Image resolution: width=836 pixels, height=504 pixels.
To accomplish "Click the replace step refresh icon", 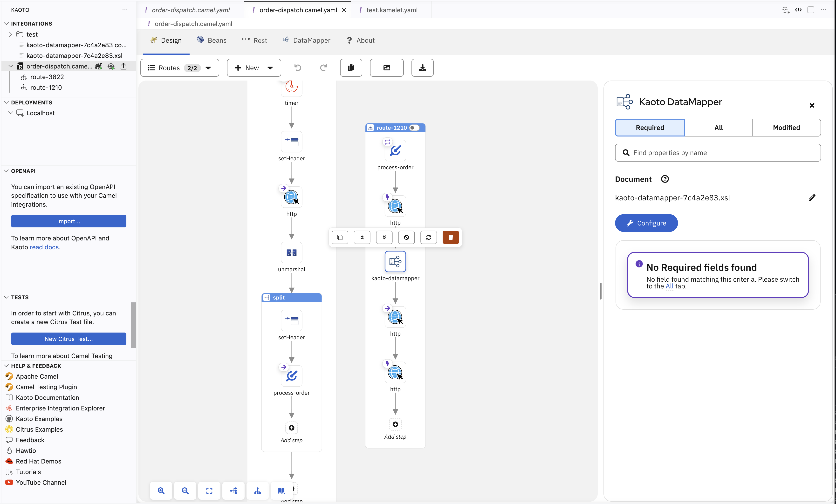I will (x=429, y=238).
